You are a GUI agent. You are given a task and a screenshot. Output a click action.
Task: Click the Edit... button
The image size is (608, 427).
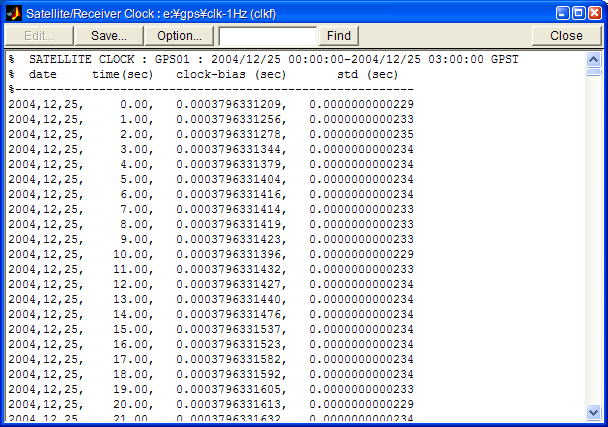pos(39,36)
